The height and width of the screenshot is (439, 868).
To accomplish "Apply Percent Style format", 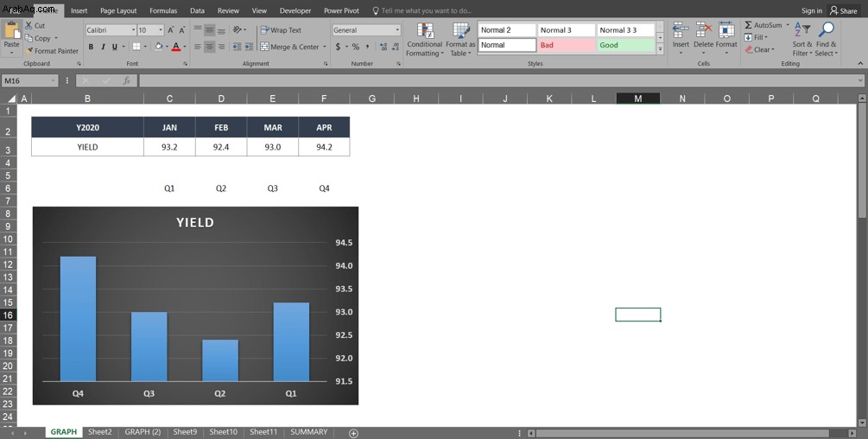I will (355, 47).
